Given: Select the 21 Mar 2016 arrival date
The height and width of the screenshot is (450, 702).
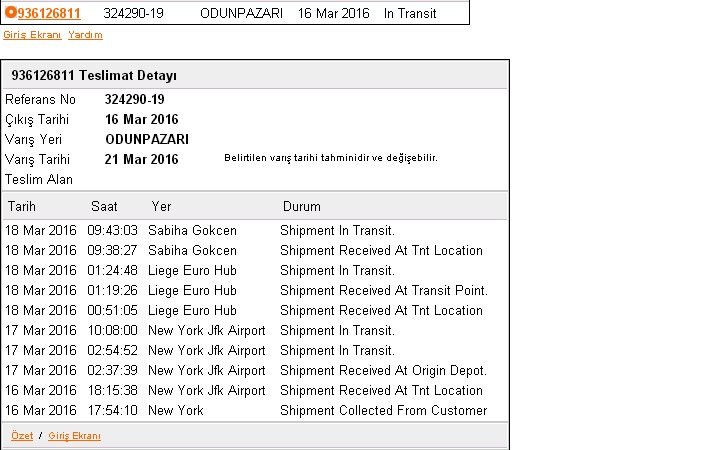Looking at the screenshot, I should click(141, 159).
